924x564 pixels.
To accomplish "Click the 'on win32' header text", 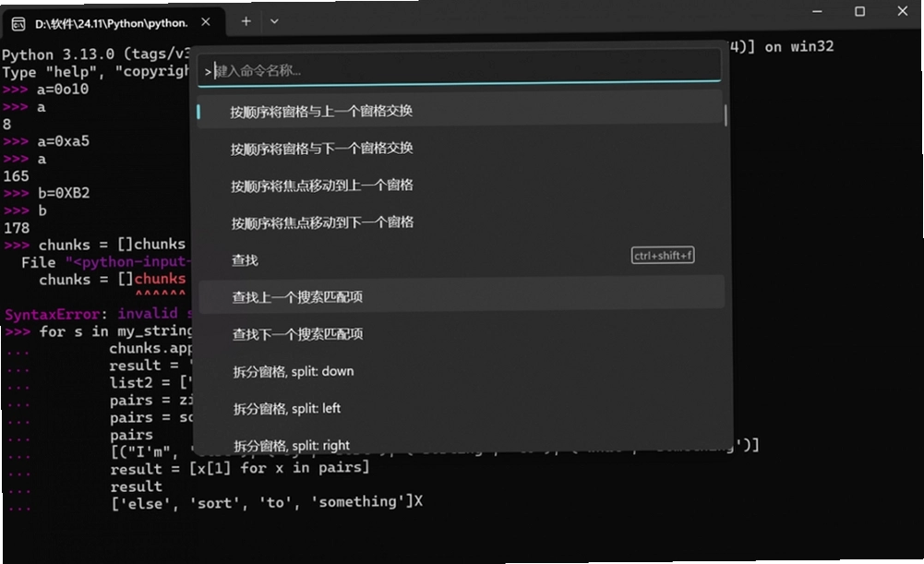I will [799, 46].
